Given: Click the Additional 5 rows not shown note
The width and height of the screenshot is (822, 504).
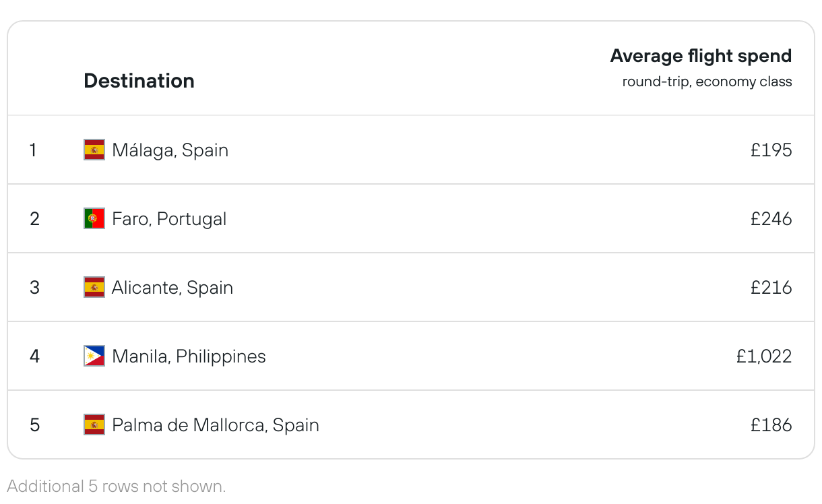Looking at the screenshot, I should click(117, 486).
